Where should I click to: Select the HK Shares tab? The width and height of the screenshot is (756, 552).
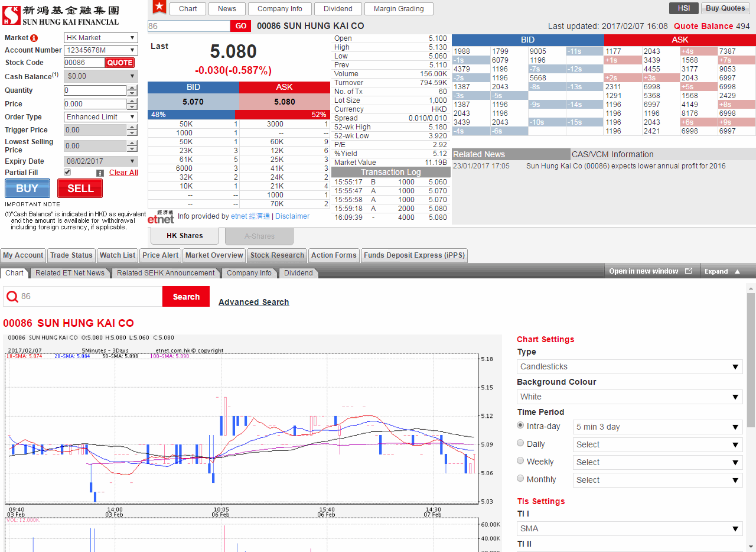[185, 236]
